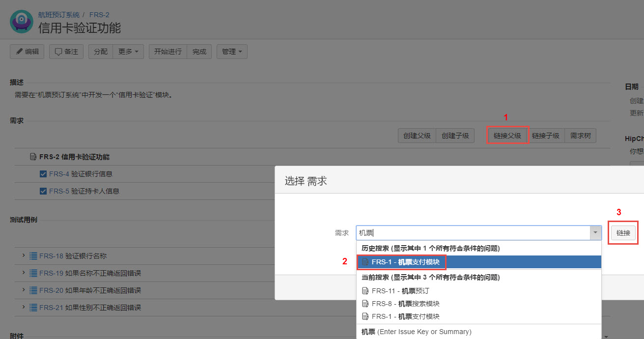Click the 链接子级 button
Viewport: 644px width, 339px height.
coord(546,136)
